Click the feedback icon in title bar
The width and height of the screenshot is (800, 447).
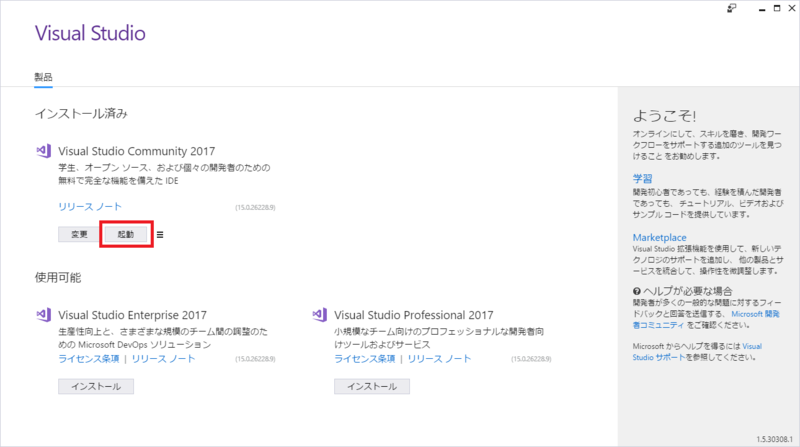(732, 8)
